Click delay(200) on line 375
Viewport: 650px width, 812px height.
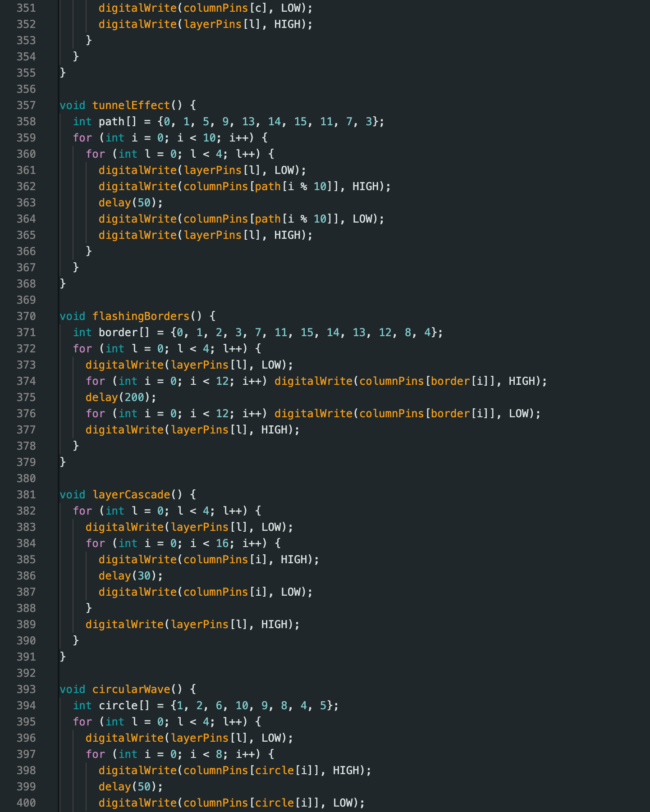pyautogui.click(x=121, y=397)
